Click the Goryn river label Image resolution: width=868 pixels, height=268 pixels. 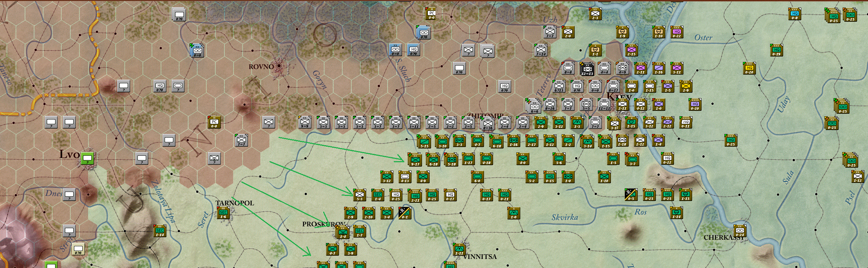click(319, 80)
